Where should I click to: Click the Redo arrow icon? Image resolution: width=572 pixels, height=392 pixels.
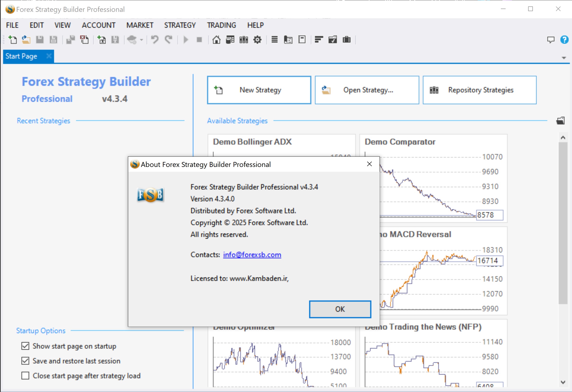pos(169,40)
